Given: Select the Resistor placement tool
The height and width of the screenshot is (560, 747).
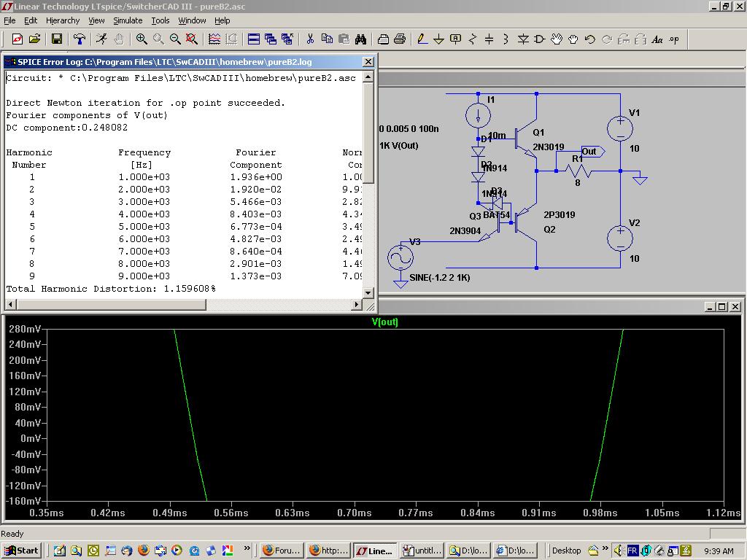Looking at the screenshot, I should click(472, 39).
